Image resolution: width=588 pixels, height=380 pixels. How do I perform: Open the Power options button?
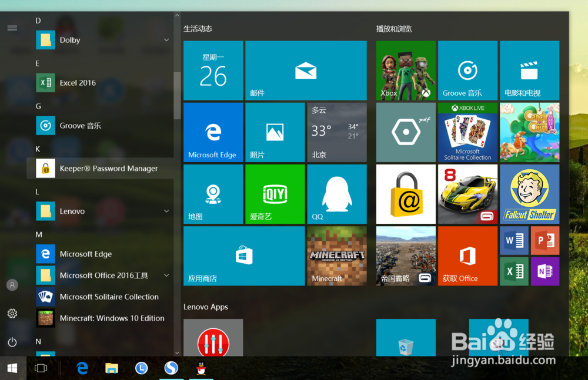tap(12, 342)
